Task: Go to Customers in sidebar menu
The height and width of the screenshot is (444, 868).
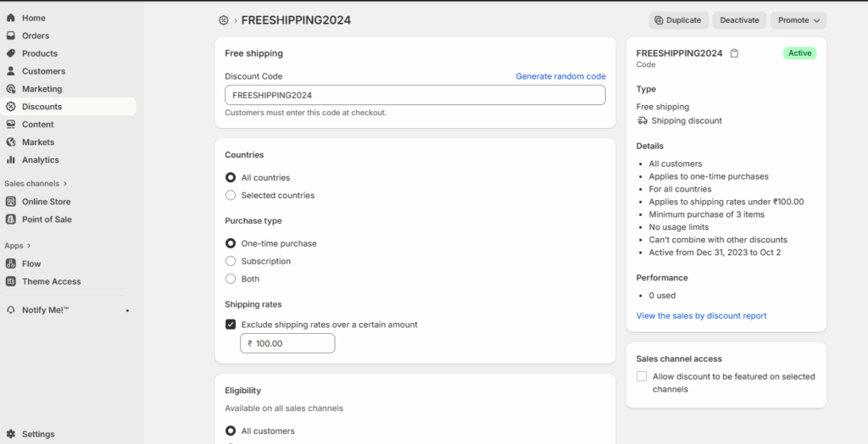Action: click(43, 71)
